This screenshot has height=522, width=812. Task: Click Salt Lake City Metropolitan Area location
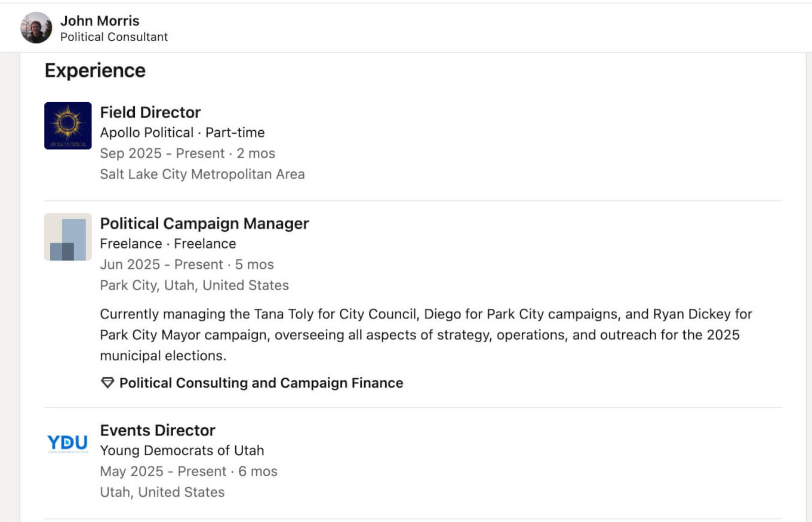coord(202,174)
